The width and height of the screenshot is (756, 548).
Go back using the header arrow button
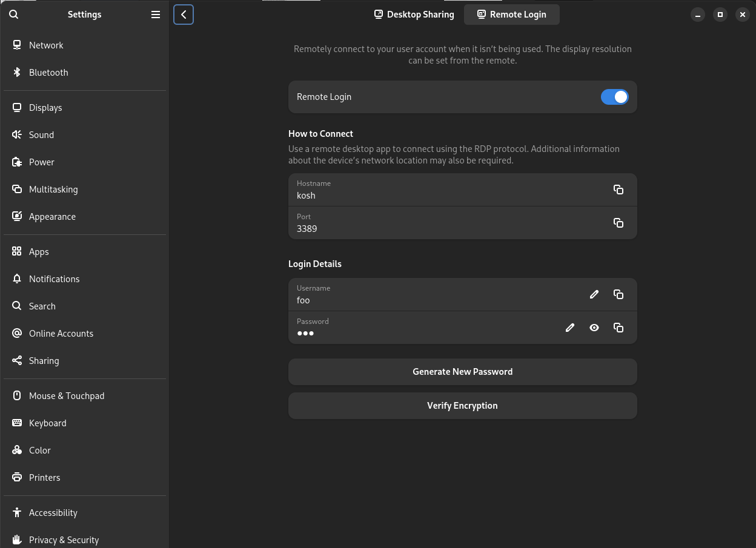click(x=184, y=15)
